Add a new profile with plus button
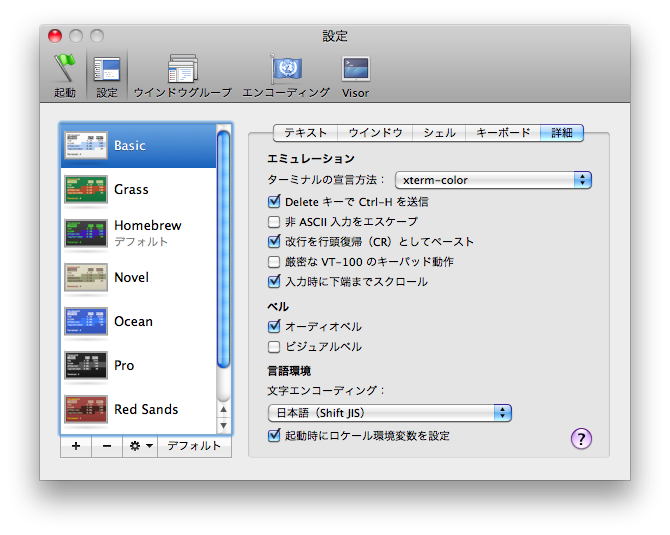 click(x=76, y=446)
